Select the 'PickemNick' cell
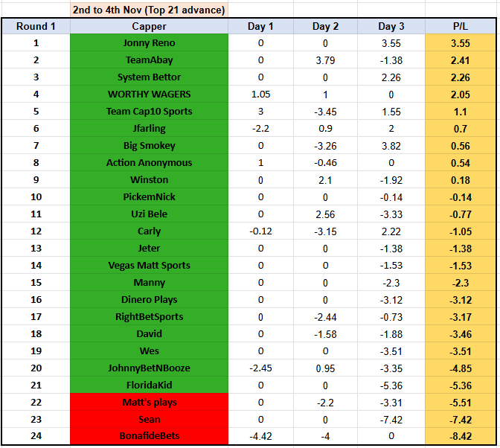 [149, 196]
